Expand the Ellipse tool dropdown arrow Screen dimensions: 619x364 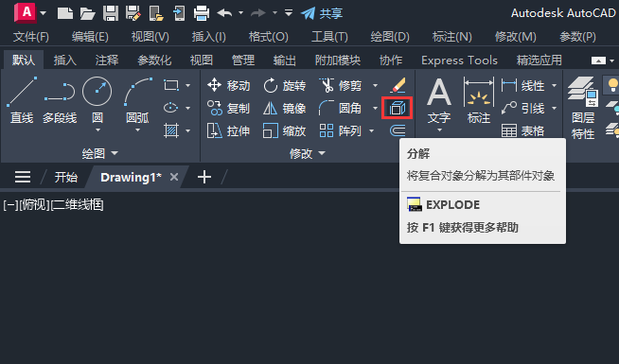(188, 108)
